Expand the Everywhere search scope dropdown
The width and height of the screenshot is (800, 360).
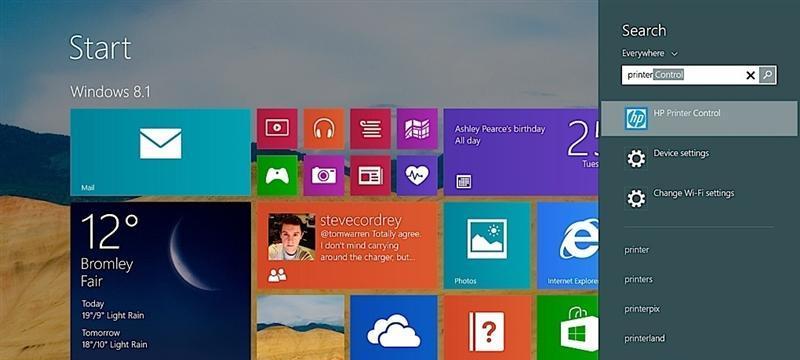649,53
